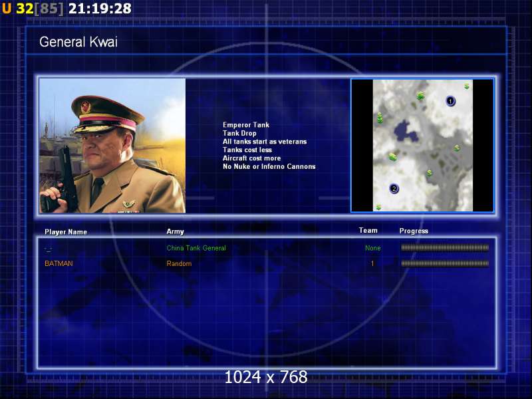
Task: Click the 'Random' army entry for BATMAN
Action: [179, 263]
